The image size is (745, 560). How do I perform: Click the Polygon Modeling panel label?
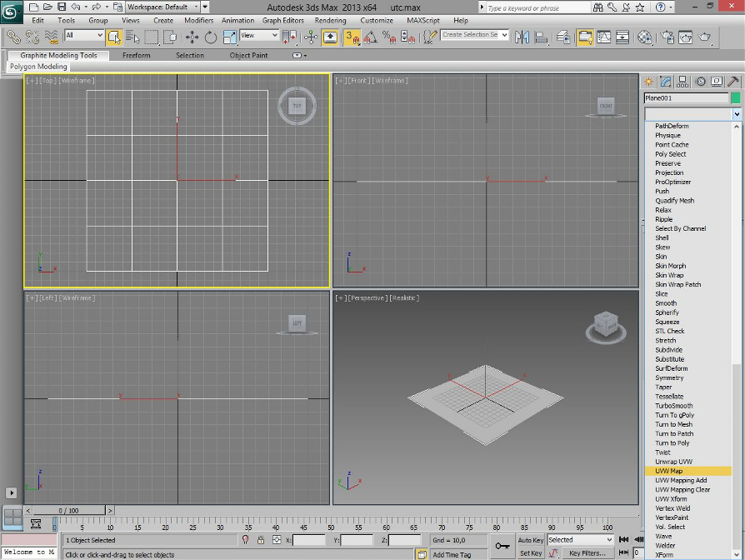pyautogui.click(x=38, y=67)
